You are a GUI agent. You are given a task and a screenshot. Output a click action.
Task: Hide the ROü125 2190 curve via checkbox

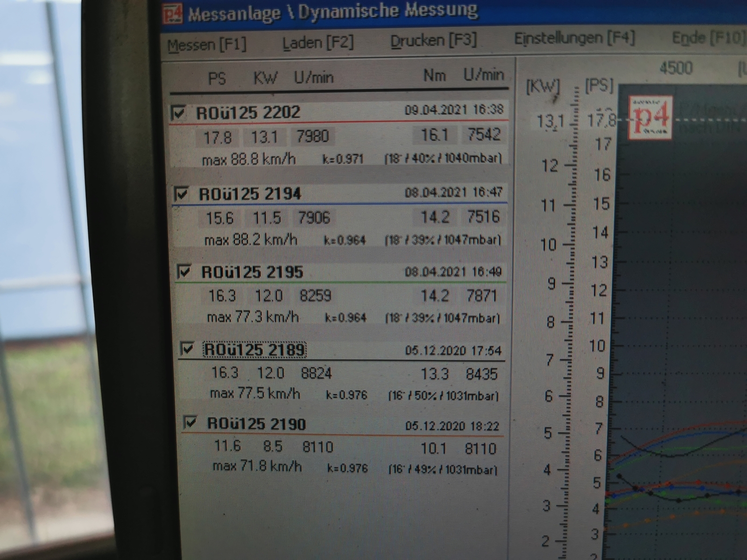pyautogui.click(x=190, y=423)
